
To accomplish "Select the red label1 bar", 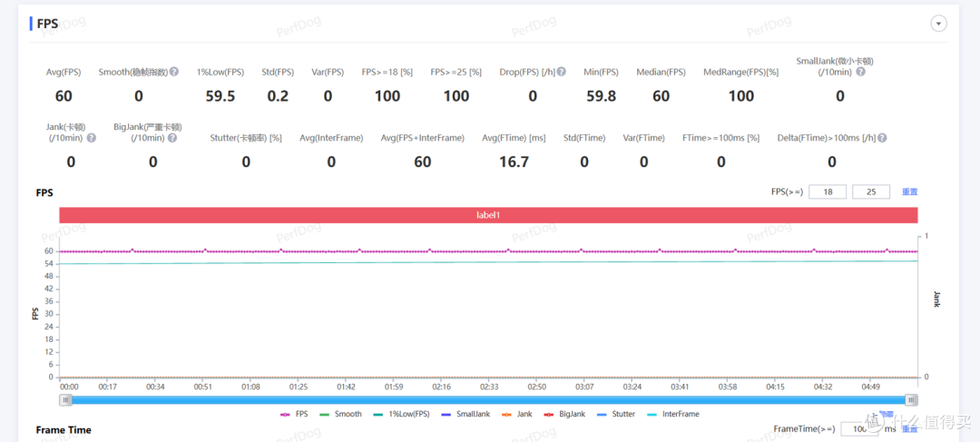I will tap(489, 215).
